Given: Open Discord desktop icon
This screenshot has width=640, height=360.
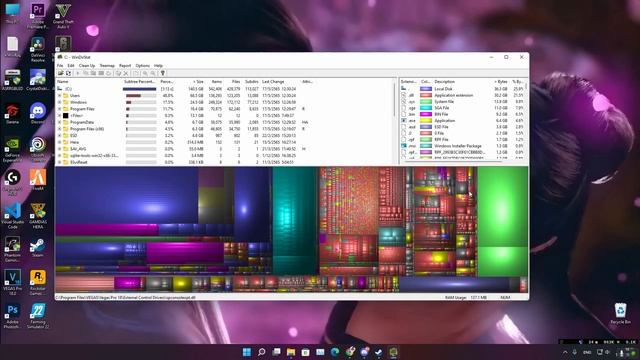Looking at the screenshot, I should pyautogui.click(x=38, y=113).
